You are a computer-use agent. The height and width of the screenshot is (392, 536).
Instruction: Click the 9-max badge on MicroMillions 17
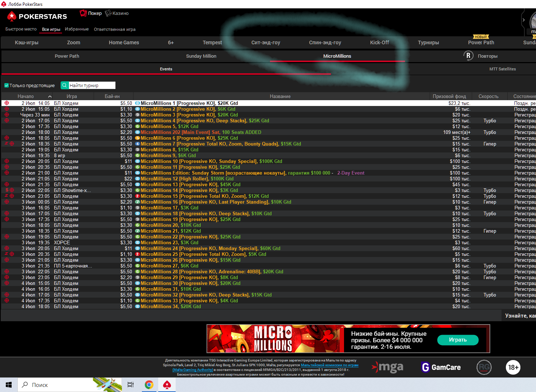[138, 208]
